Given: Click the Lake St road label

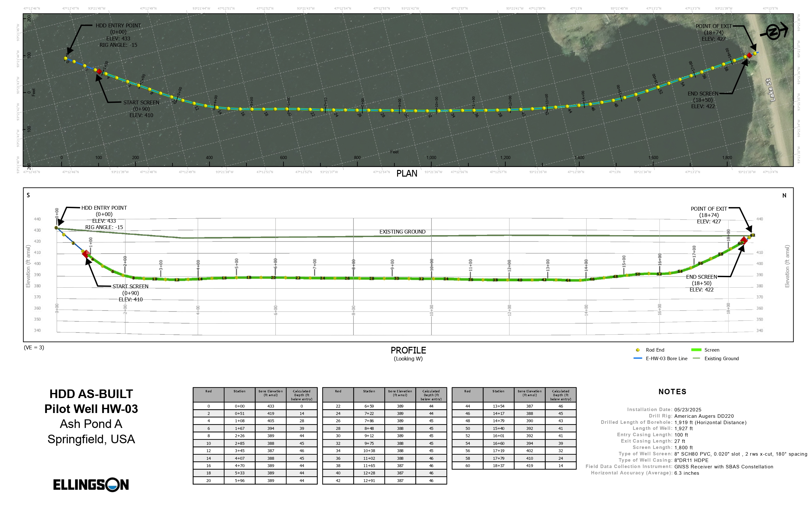Looking at the screenshot, I should click(770, 90).
